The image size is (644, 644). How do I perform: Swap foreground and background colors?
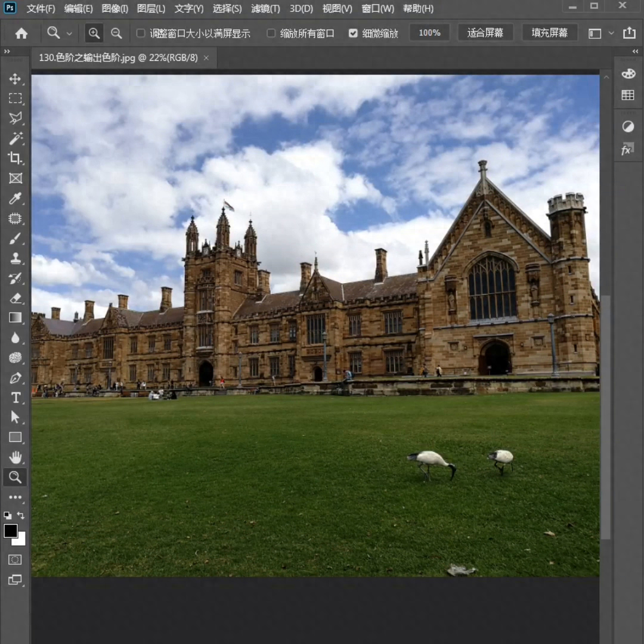21,515
